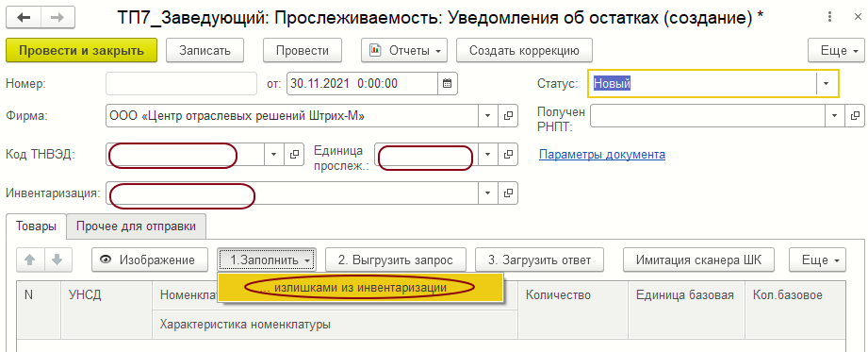Open the Фирма value form icon
Viewport: 868px width, 352px height.
pos(508,116)
